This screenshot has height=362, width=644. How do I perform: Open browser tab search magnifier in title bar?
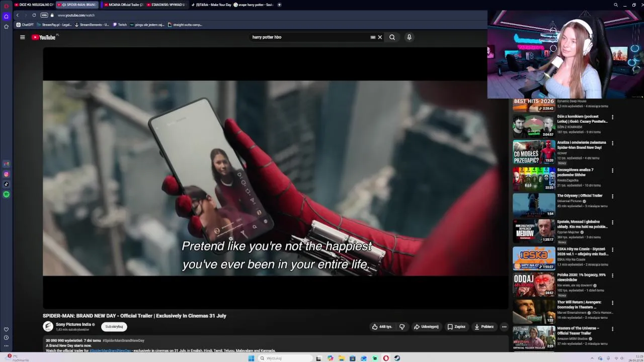click(x=616, y=5)
